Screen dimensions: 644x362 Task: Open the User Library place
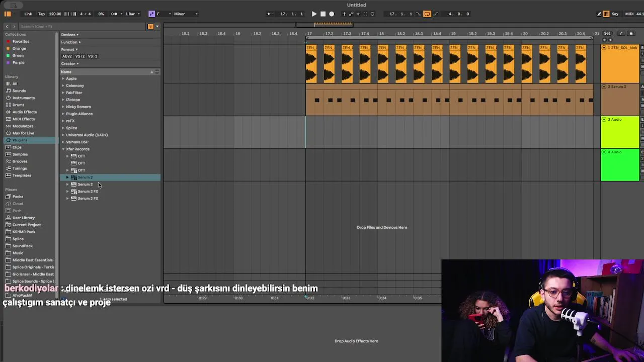coord(24,217)
